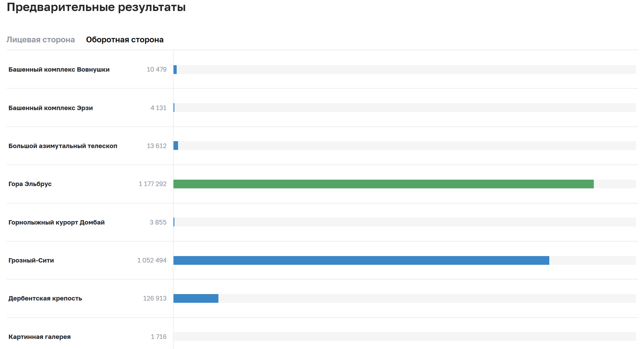Click the 1 052 494 vote count
The image size is (644, 349).
click(x=152, y=260)
